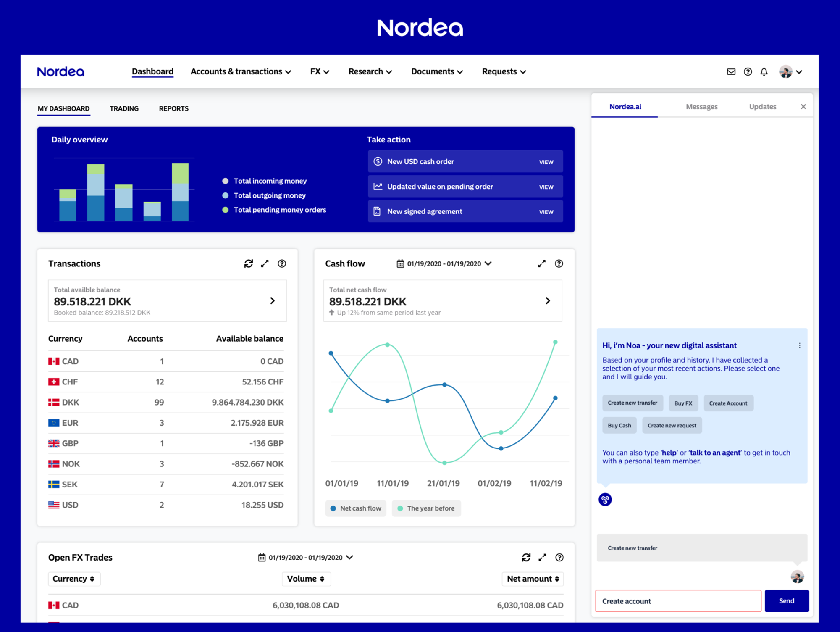The width and height of the screenshot is (840, 632).
Task: Click Create new request suggestion chip
Action: (x=672, y=425)
